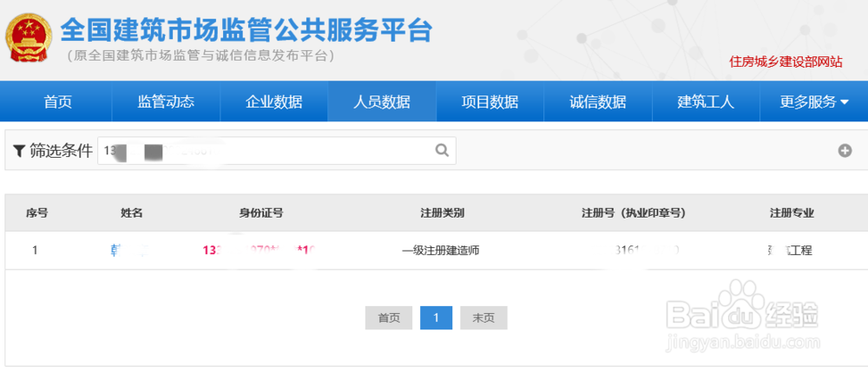The height and width of the screenshot is (372, 868).
Task: Open the 建筑工人 navigation tab
Action: (x=706, y=101)
